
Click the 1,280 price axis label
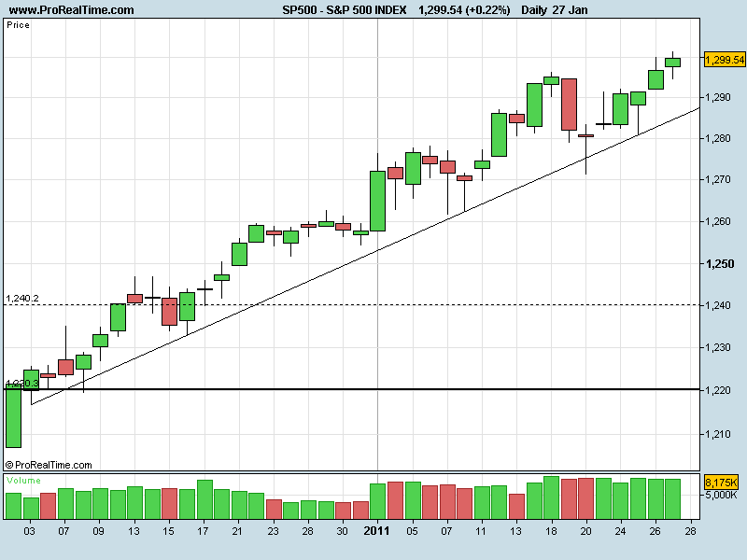pyautogui.click(x=718, y=138)
